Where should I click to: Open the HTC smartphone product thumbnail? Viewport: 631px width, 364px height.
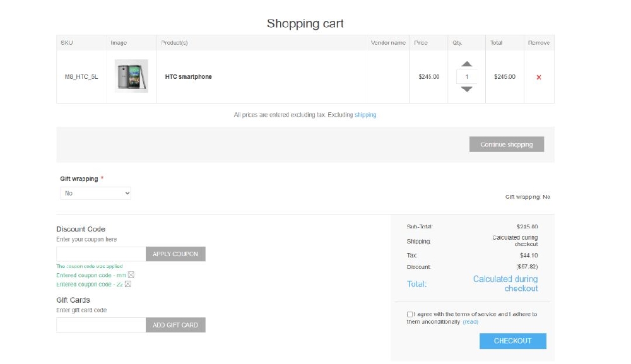(x=131, y=76)
